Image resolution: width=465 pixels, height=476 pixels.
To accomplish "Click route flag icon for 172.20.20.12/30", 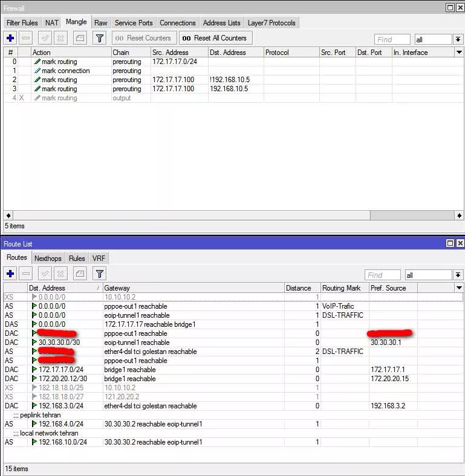I will point(34,379).
